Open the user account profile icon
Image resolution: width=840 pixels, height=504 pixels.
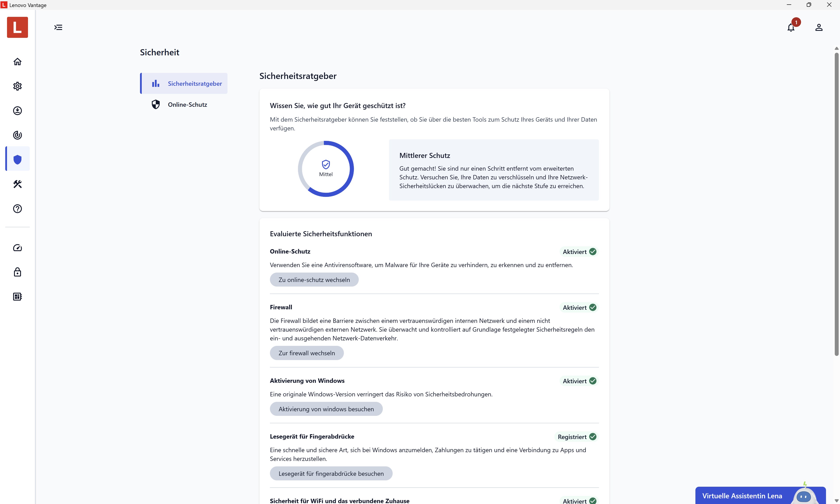(819, 28)
